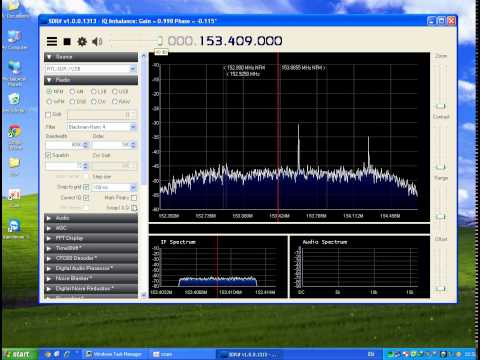Collapse the Radio panel header

(x=91, y=80)
